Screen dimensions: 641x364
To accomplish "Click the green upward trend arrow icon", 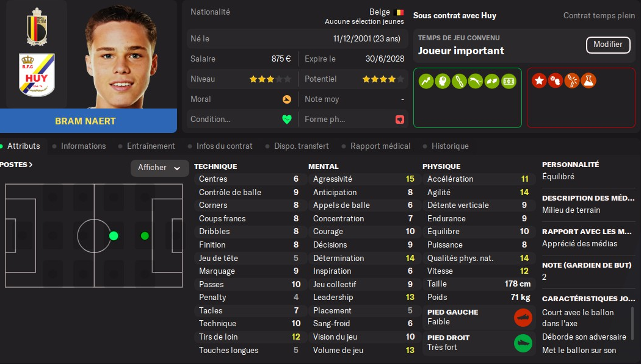I will tap(426, 80).
